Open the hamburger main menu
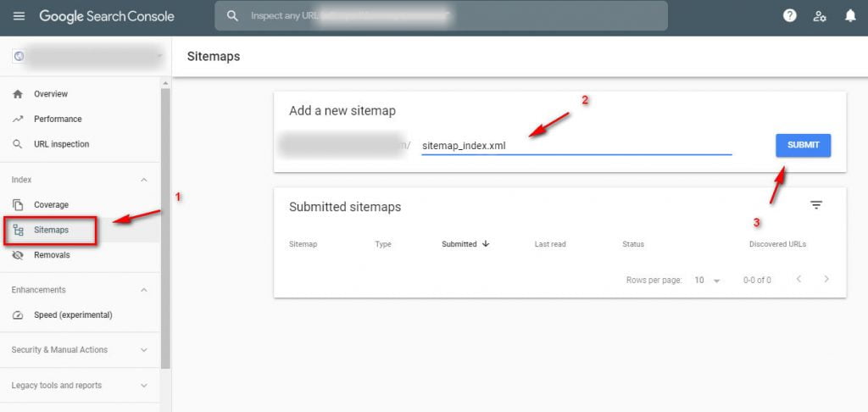 [19, 16]
